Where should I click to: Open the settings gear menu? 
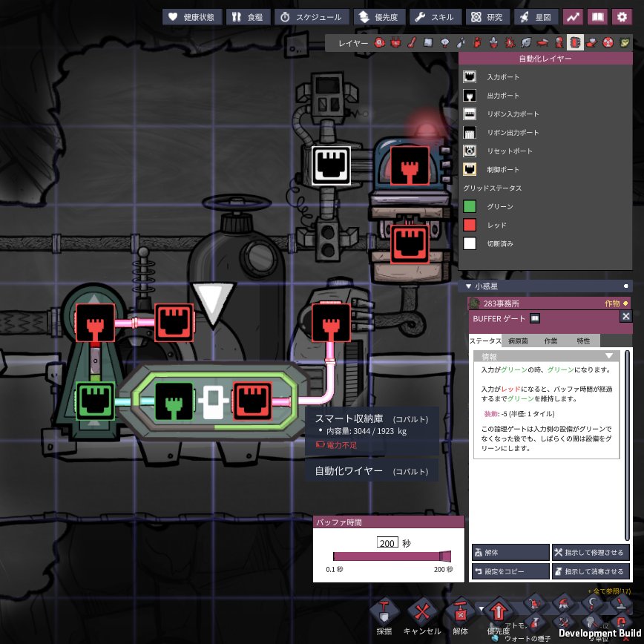[x=622, y=17]
